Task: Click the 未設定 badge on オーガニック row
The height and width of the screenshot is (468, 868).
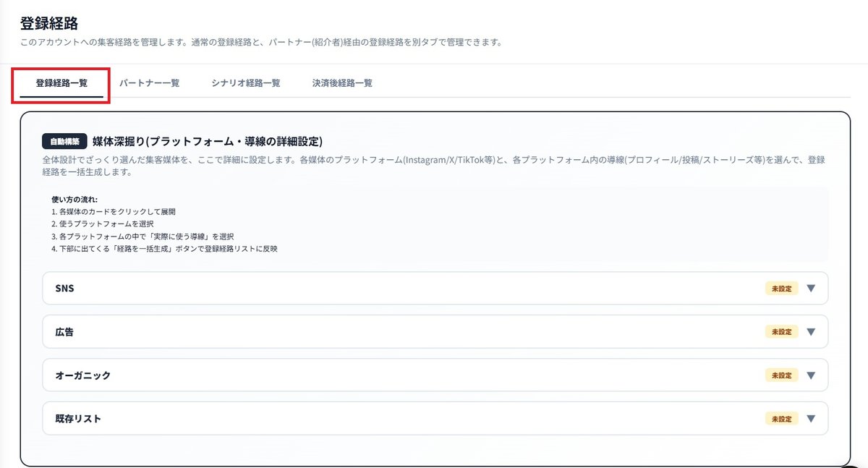Action: coord(781,375)
